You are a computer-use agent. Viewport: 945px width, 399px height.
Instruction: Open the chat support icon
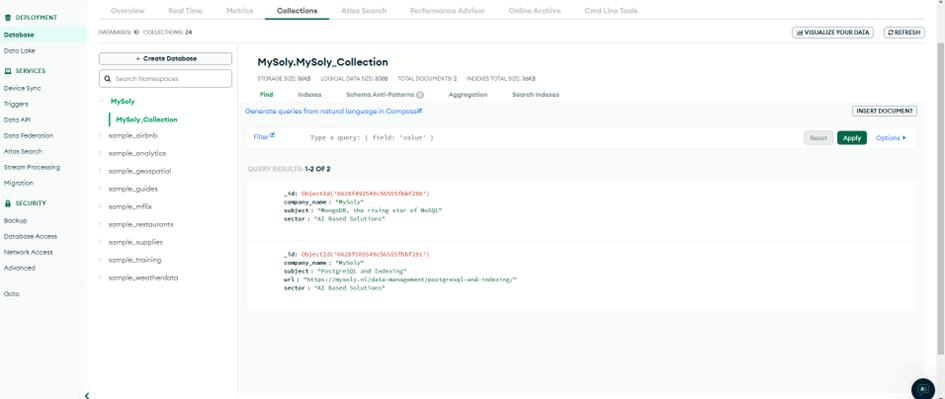click(923, 389)
